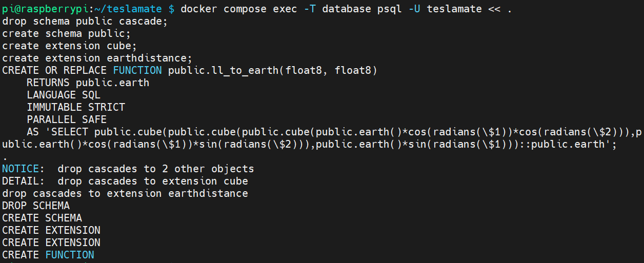Click the 'RETURNS public.earth' line
Viewport: 644px width, 263px height.
[x=88, y=83]
